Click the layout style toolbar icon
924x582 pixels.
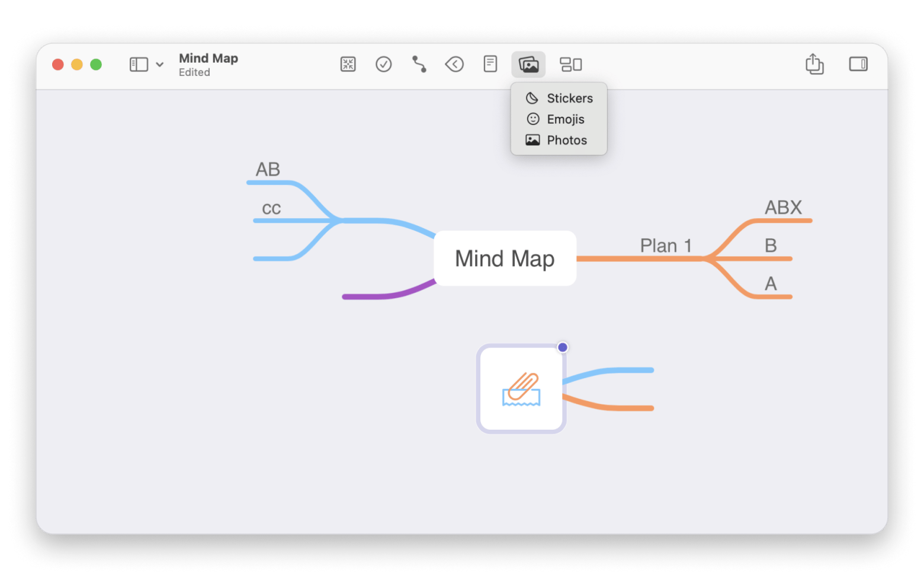(571, 64)
